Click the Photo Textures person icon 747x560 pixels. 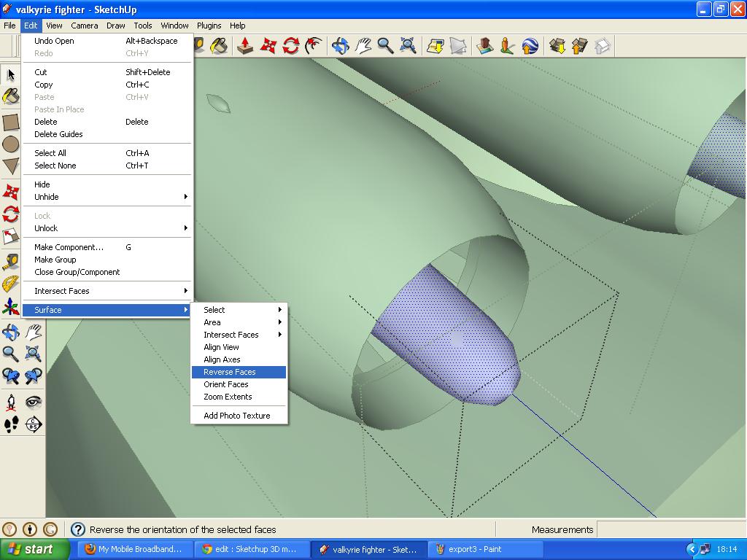click(507, 46)
